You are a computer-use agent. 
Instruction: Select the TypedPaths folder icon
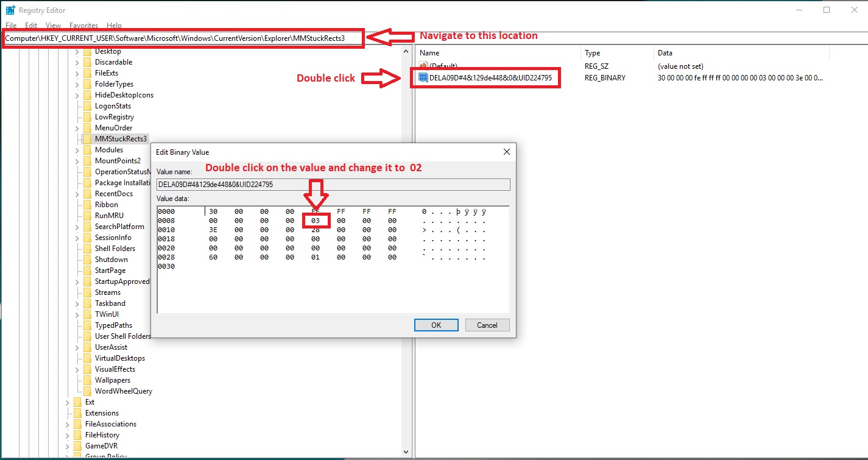pyautogui.click(x=87, y=325)
